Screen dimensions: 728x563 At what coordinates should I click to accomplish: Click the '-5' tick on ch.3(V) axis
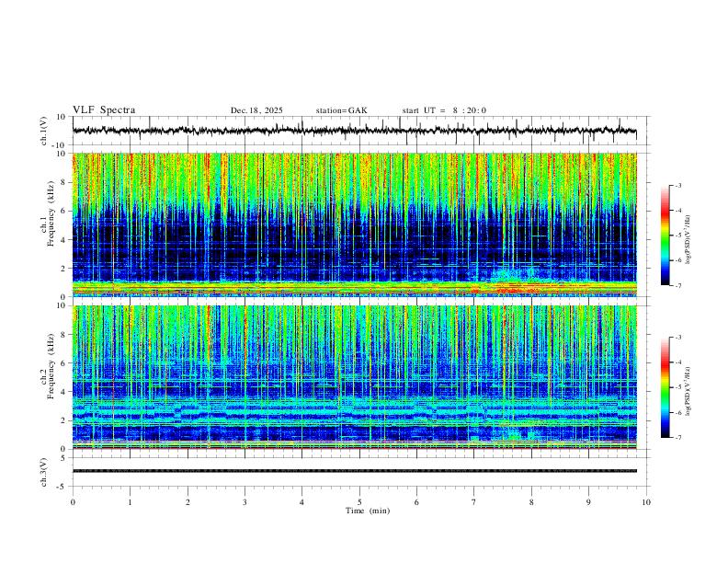[62, 487]
